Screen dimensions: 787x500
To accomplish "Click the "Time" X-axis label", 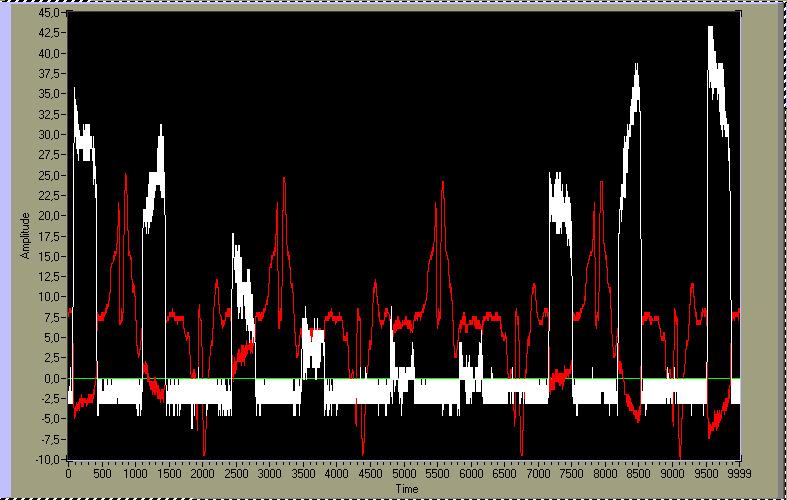I will coord(407,488).
